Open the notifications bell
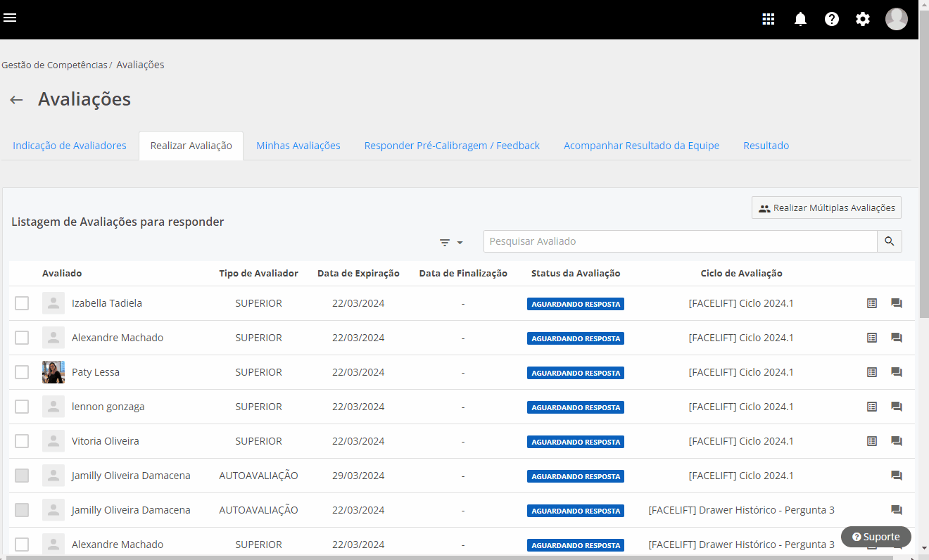929x560 pixels. [800, 19]
